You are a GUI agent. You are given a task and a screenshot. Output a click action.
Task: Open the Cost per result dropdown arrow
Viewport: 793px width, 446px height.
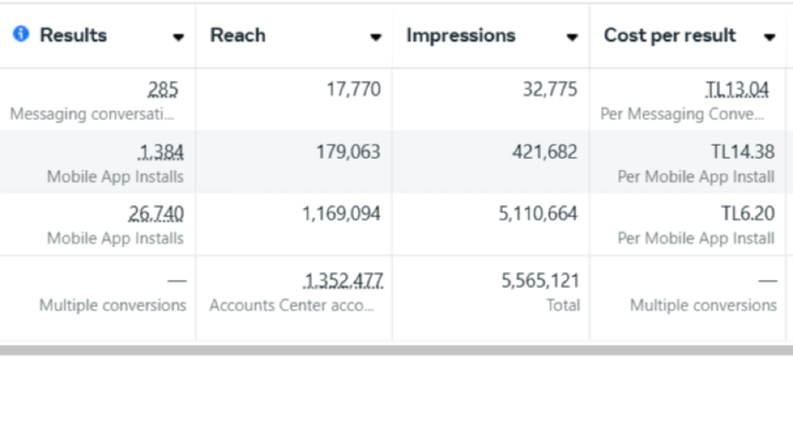point(770,37)
